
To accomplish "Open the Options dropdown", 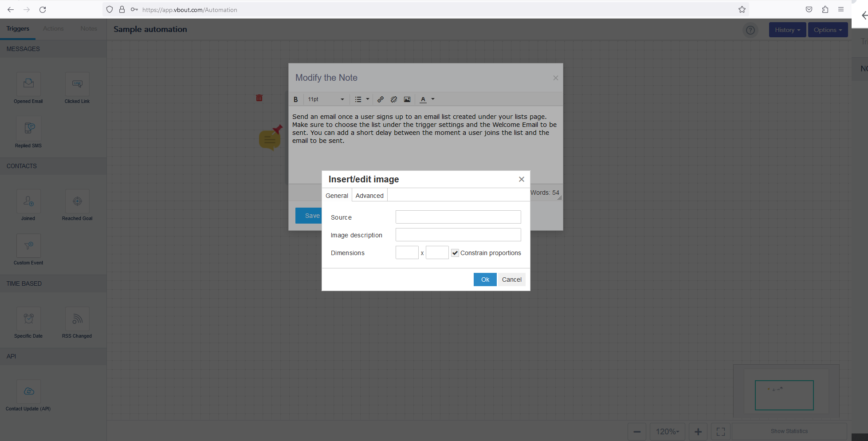I will coord(828,30).
